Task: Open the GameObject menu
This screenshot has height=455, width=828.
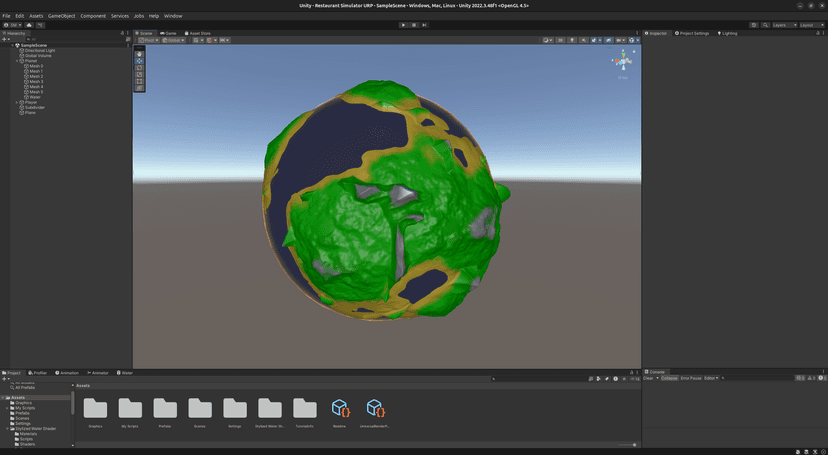Action: pyautogui.click(x=62, y=16)
